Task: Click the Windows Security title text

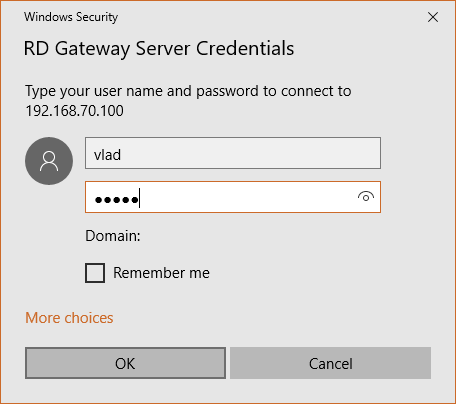Action: [71, 17]
